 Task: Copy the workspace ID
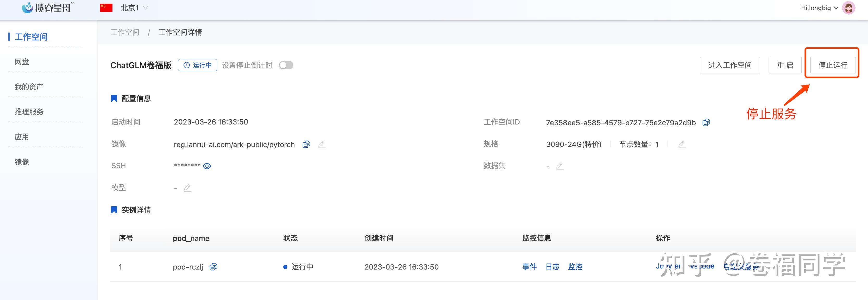click(706, 122)
